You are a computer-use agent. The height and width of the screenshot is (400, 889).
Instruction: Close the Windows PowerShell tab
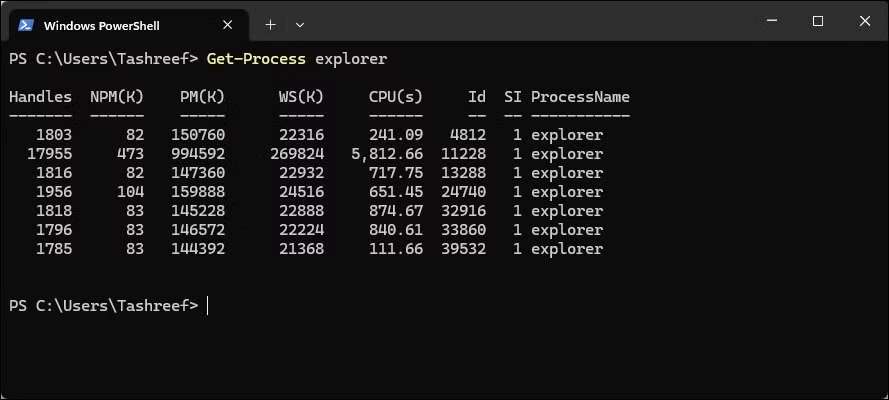(227, 25)
